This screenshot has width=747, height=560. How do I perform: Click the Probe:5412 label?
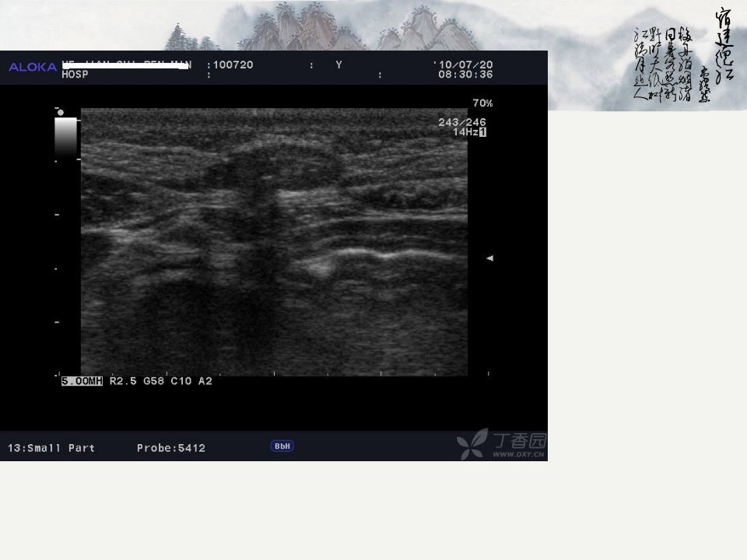tap(171, 448)
